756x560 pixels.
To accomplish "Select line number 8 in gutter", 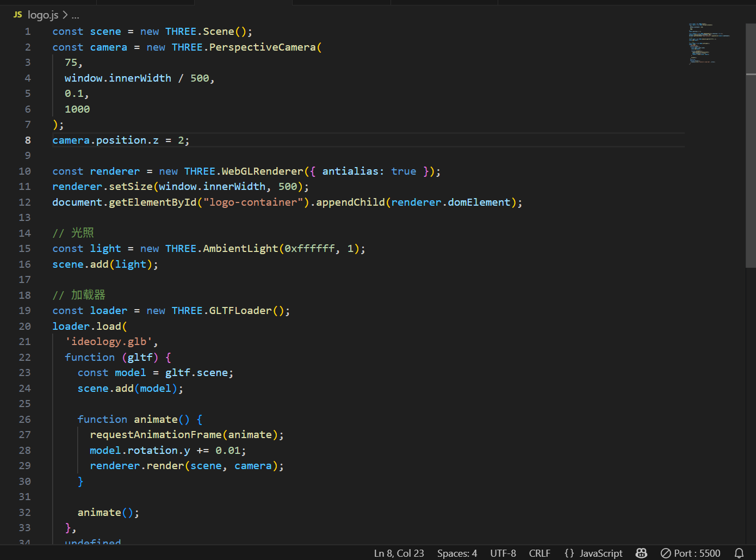I will tap(28, 140).
